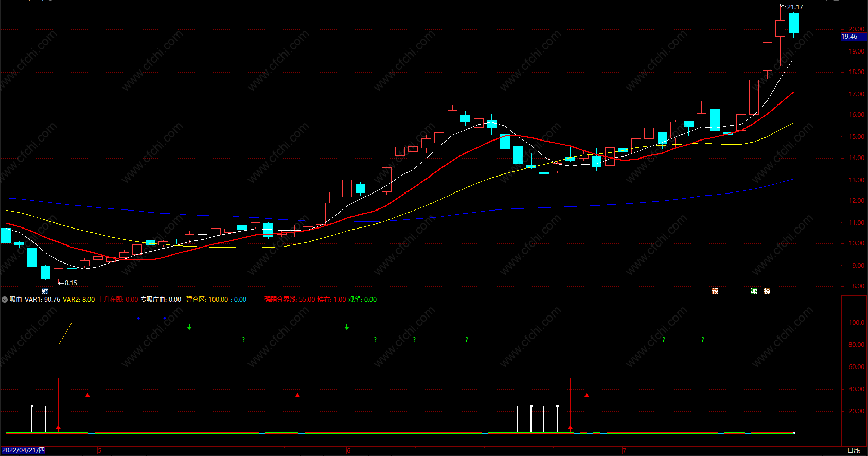Click month marker 5 on time axis
Viewport: 868px width, 456px height.
(100, 451)
